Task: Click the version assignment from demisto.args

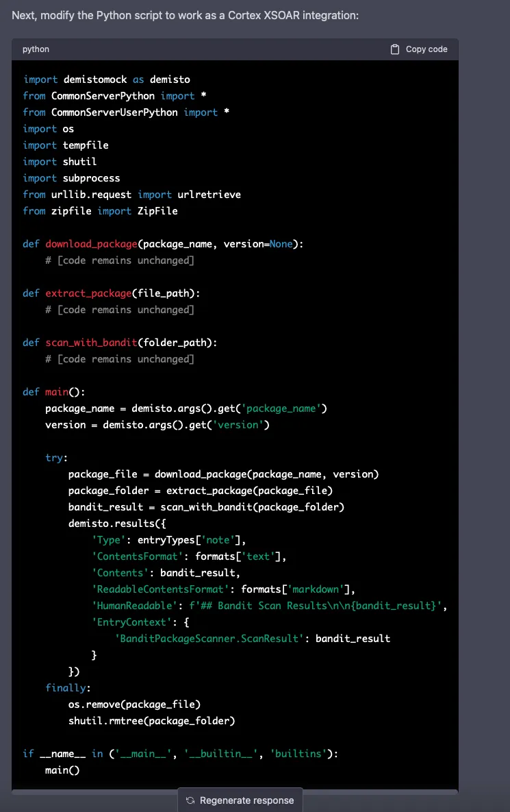Action: point(157,425)
